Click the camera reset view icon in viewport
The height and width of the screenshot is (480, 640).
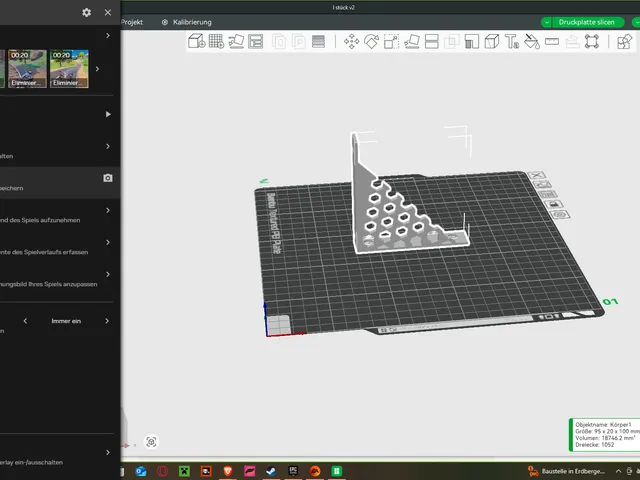(151, 442)
